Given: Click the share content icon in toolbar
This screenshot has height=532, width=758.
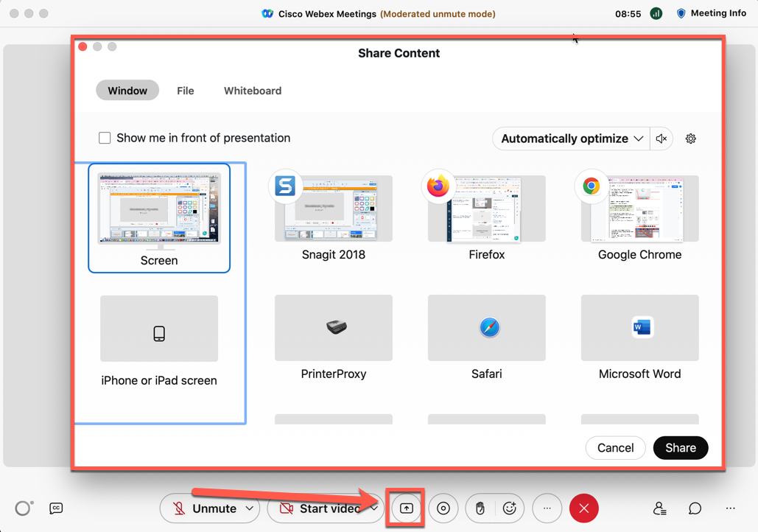Looking at the screenshot, I should click(x=406, y=508).
